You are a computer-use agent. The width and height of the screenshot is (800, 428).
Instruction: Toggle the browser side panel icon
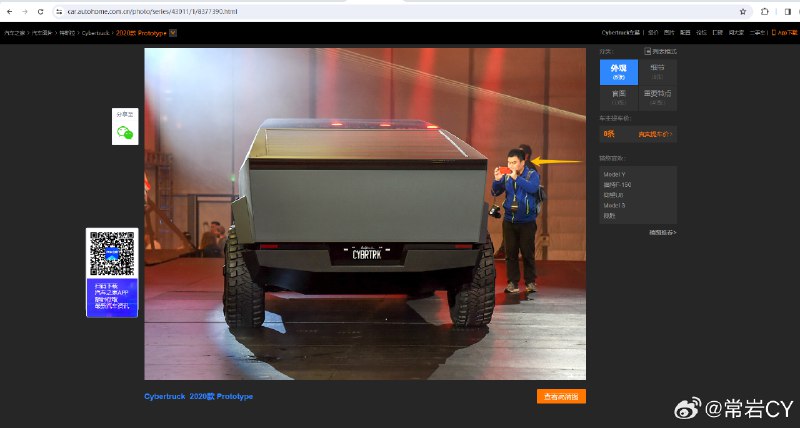[x=788, y=11]
